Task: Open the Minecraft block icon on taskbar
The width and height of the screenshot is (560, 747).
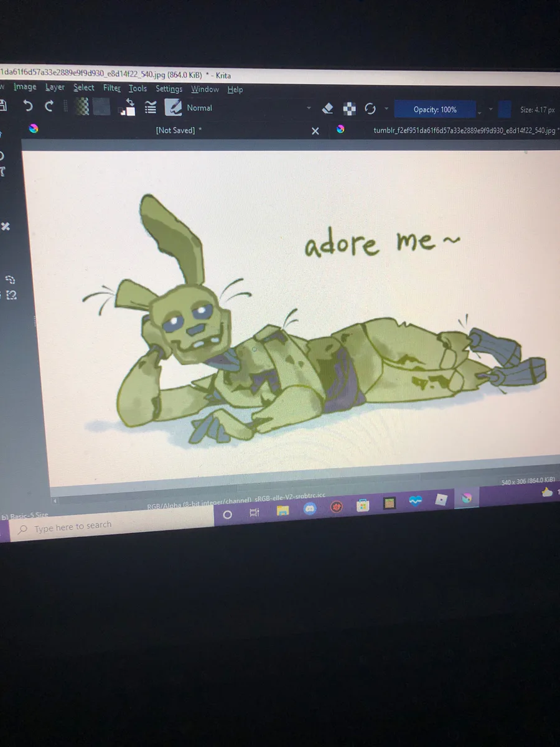Action: tap(390, 503)
